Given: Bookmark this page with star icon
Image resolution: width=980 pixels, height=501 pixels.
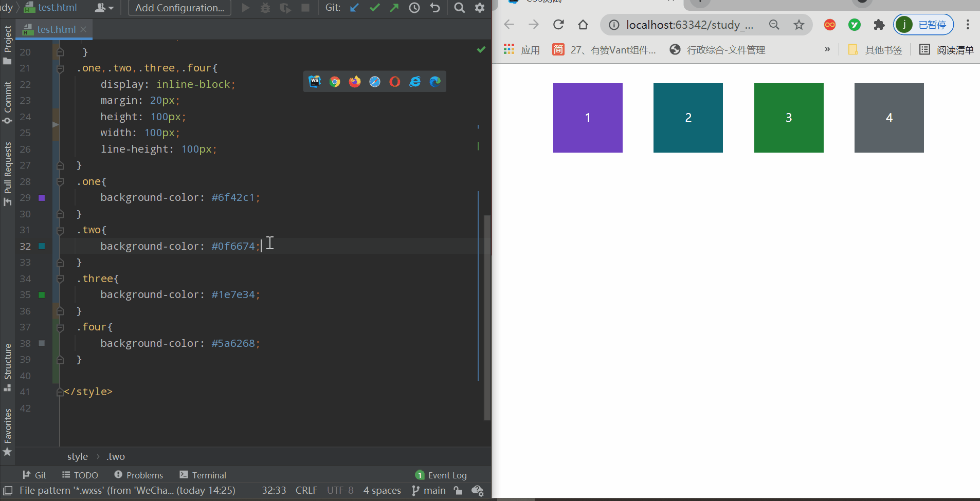Looking at the screenshot, I should [x=798, y=25].
